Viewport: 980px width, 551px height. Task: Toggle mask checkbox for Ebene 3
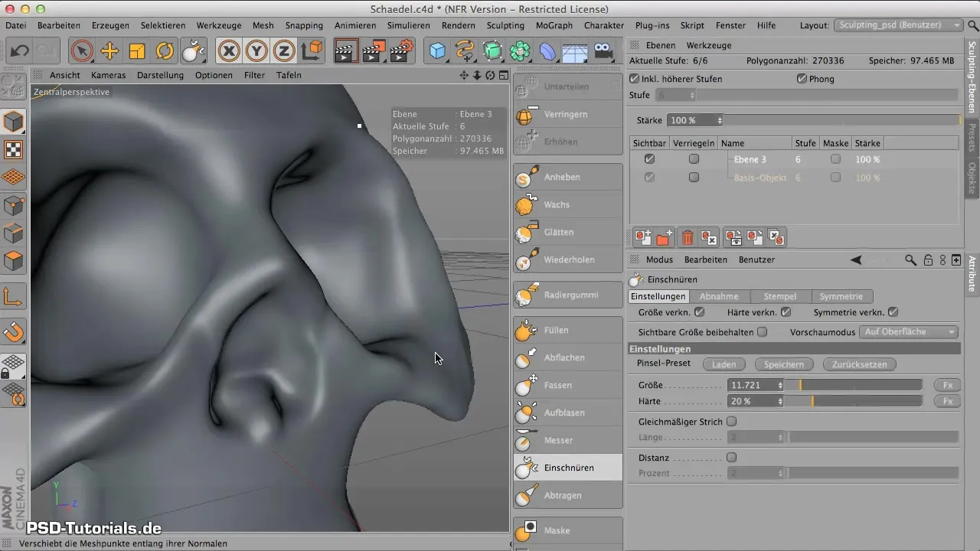pos(835,159)
